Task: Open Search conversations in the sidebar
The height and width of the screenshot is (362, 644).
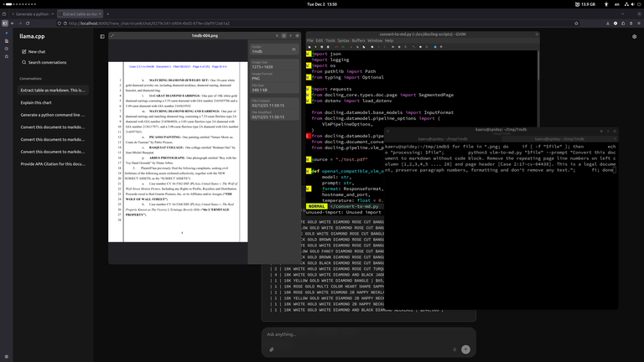Action: (47, 62)
